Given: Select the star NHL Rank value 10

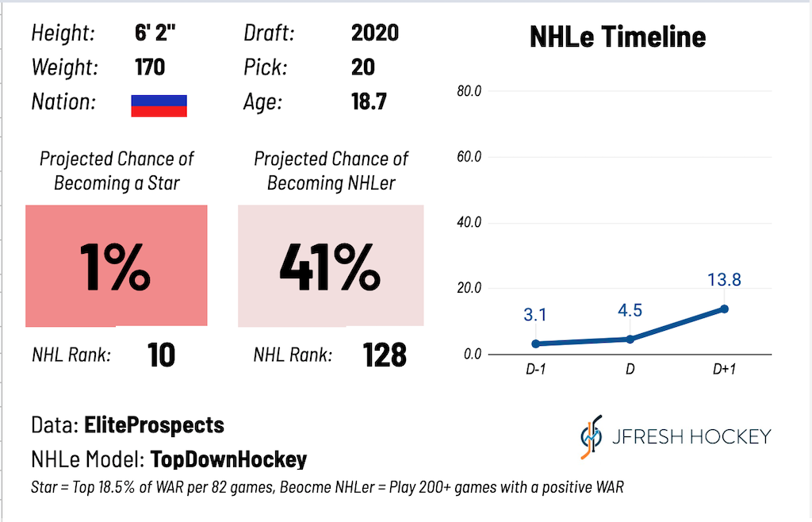Looking at the screenshot, I should click(x=161, y=355).
